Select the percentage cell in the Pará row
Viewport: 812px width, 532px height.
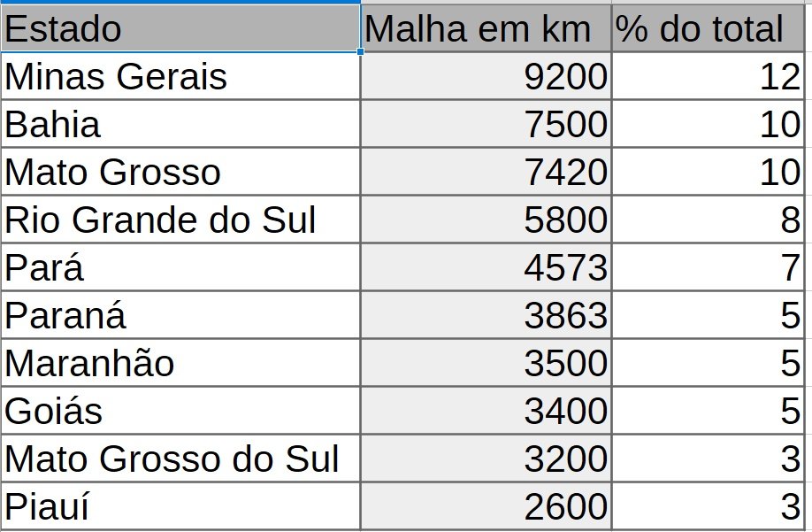(x=707, y=267)
